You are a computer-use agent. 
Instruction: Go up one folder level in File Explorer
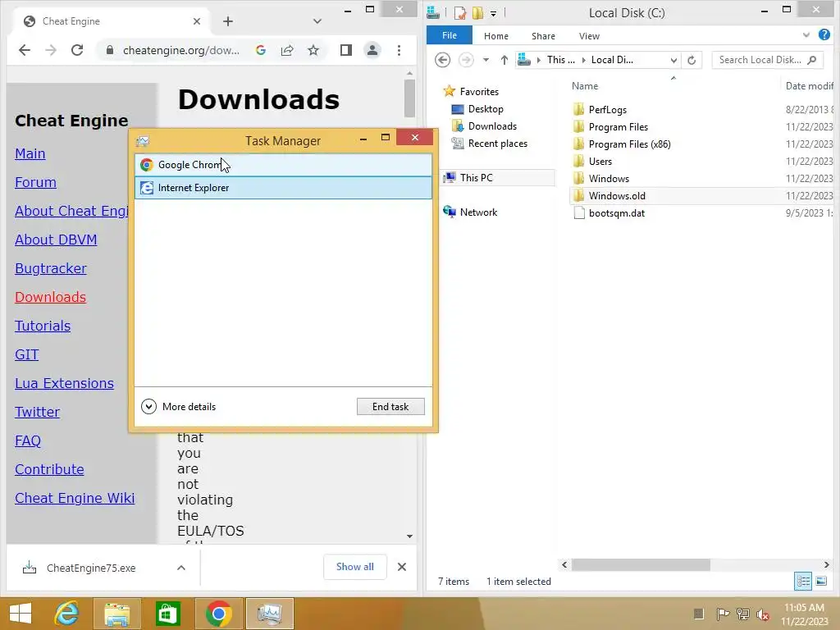click(504, 60)
